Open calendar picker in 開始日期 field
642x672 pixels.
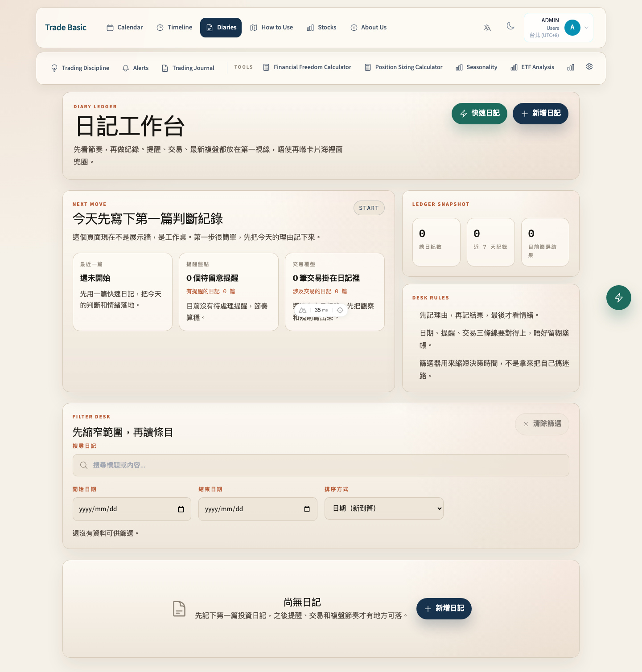181,509
